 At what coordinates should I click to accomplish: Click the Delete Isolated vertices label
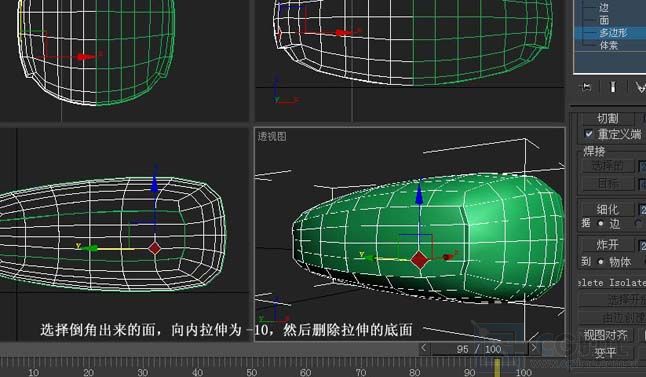pyautogui.click(x=612, y=283)
